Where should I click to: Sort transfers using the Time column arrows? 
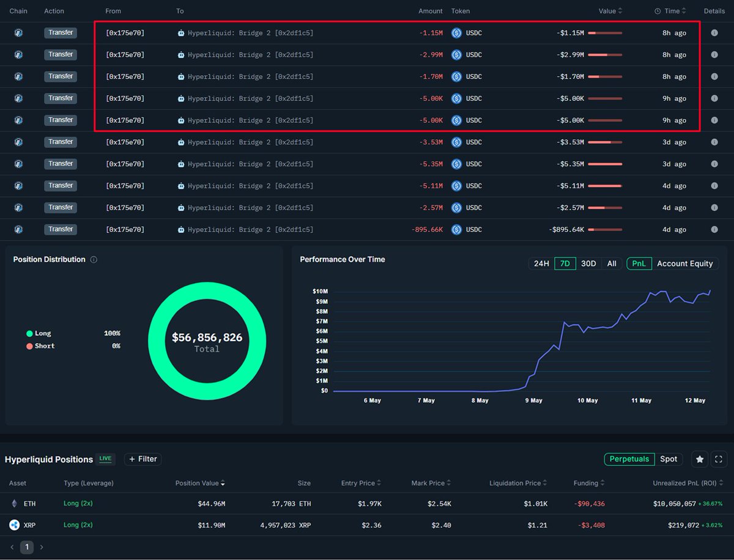(x=684, y=10)
